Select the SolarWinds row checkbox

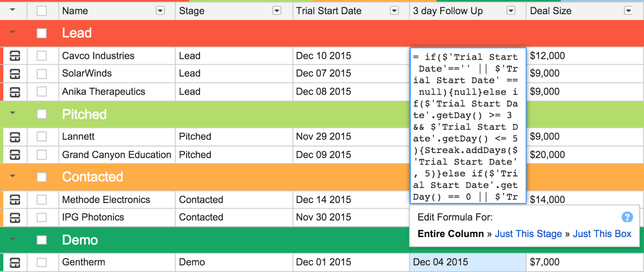pyautogui.click(x=42, y=74)
